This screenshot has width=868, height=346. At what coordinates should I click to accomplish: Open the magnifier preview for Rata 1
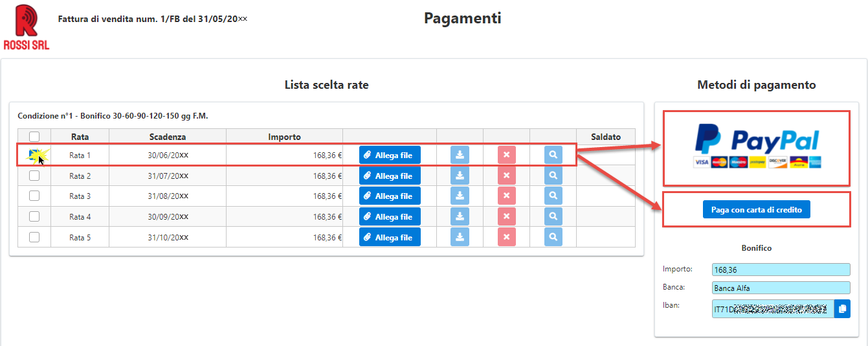coord(553,155)
